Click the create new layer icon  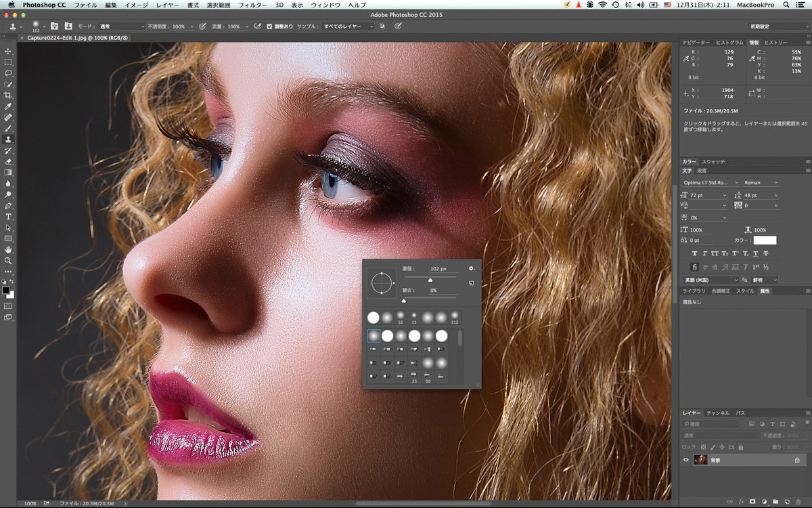tap(787, 501)
